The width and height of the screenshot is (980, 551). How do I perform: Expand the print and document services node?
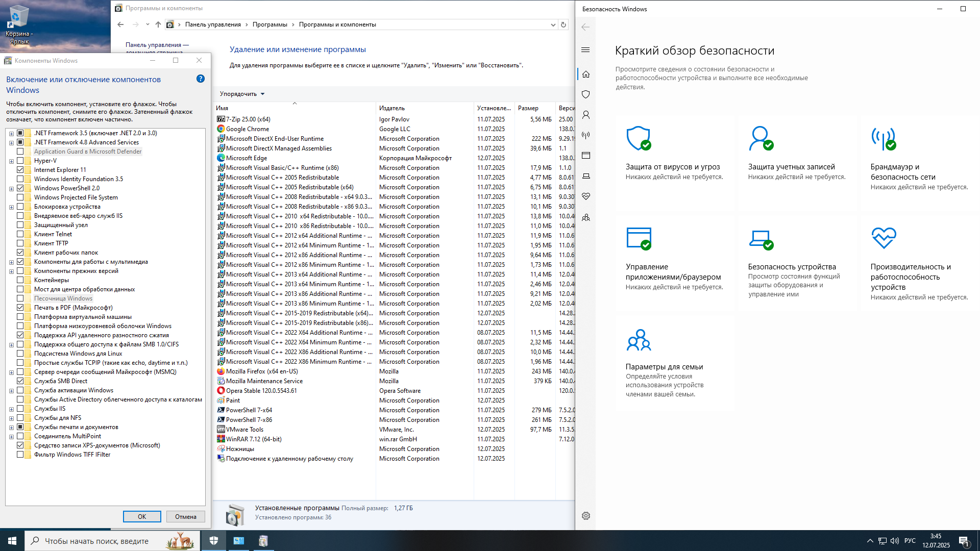[11, 427]
